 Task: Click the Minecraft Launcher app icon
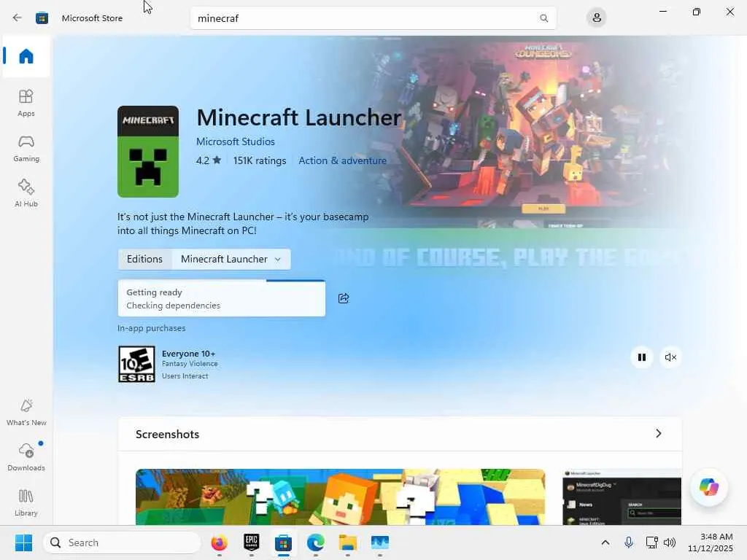pos(148,152)
